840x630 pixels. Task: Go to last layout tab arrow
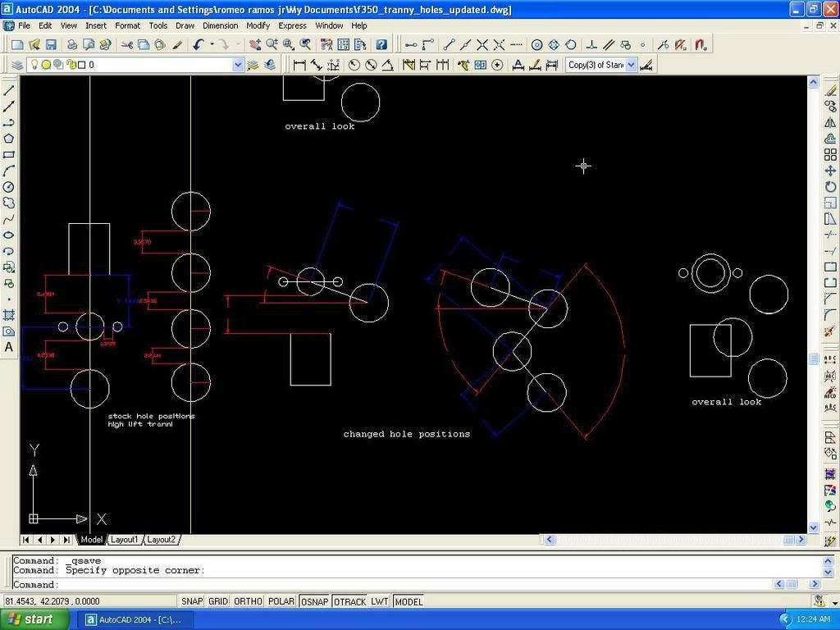66,540
